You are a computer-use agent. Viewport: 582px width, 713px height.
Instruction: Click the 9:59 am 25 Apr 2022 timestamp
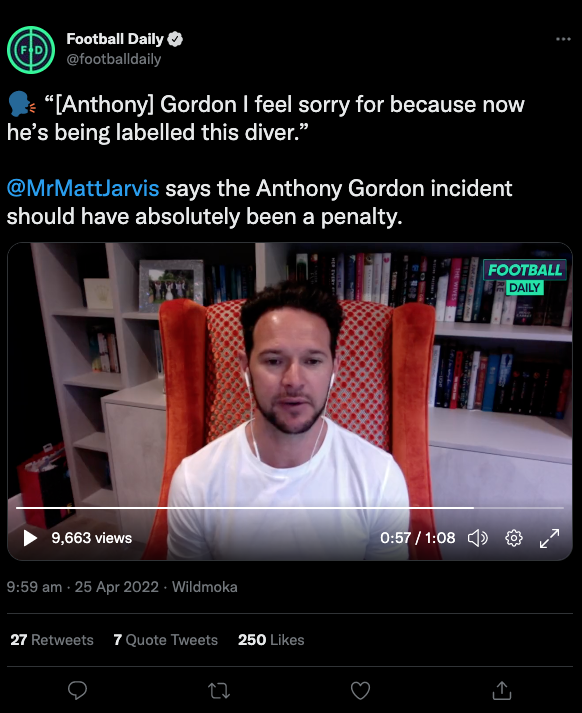point(83,587)
